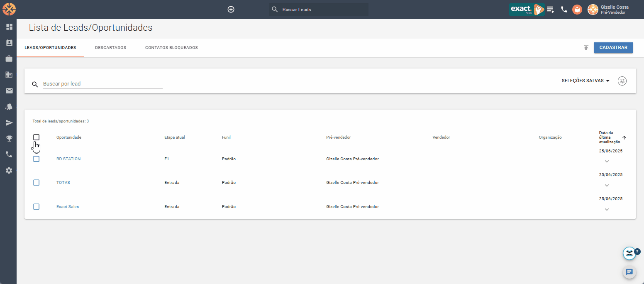Click the Organização column header
Viewport: 644px width, 284px height.
coord(550,137)
